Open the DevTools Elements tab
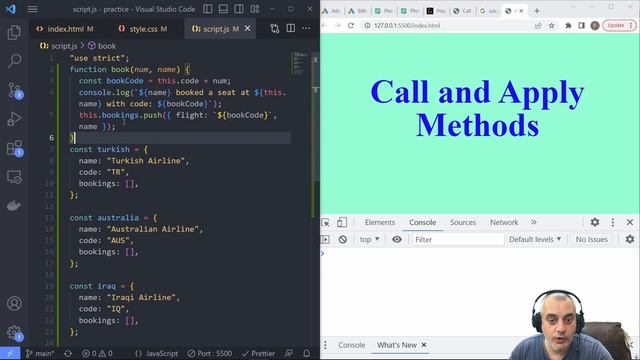Image resolution: width=640 pixels, height=360 pixels. [x=380, y=222]
